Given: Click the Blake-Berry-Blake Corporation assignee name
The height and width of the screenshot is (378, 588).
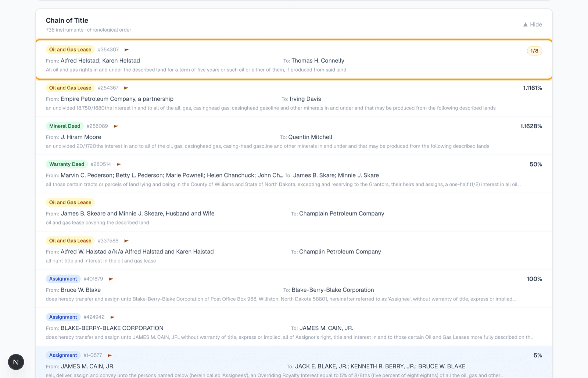Looking at the screenshot, I should (x=333, y=290).
